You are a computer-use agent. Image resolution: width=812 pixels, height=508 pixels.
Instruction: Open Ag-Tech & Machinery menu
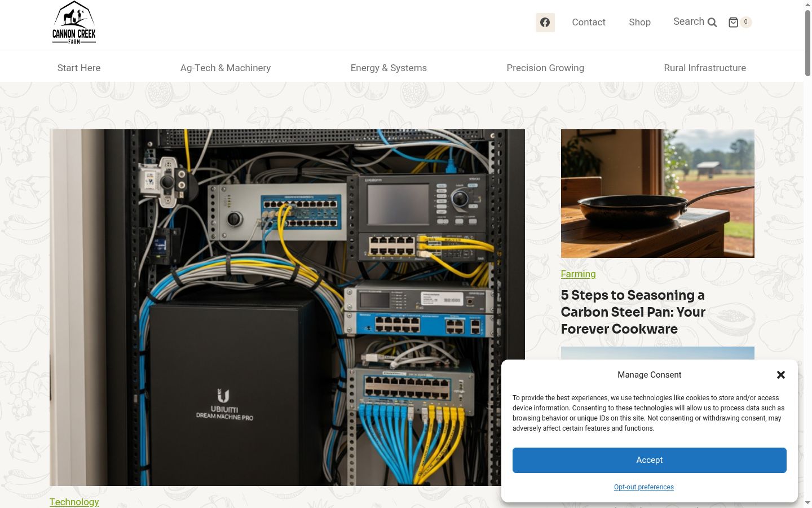click(x=226, y=68)
